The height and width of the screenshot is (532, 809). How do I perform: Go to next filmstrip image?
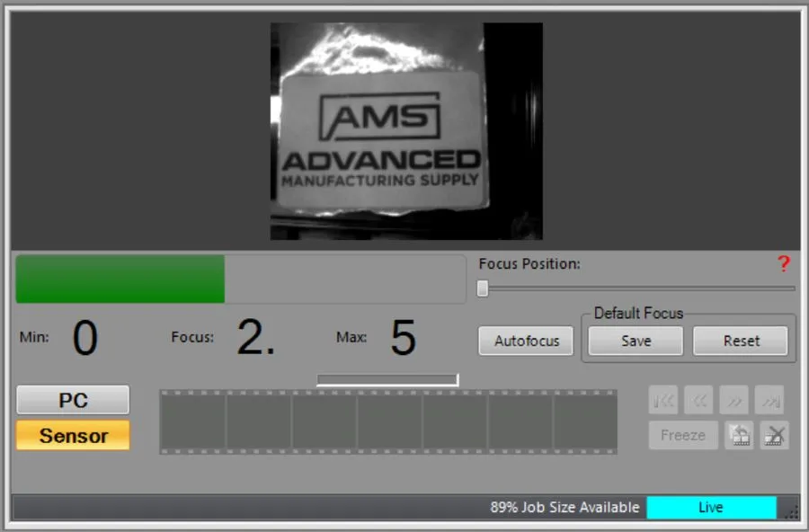click(734, 400)
